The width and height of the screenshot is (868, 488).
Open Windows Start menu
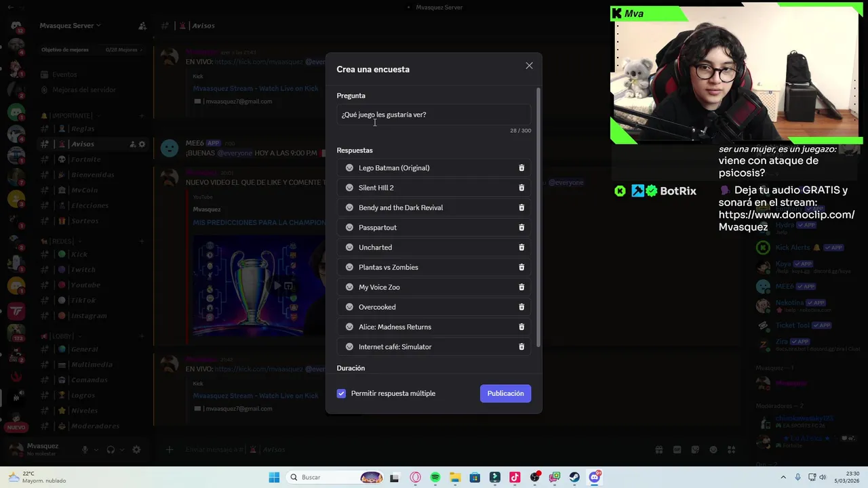pos(274,477)
